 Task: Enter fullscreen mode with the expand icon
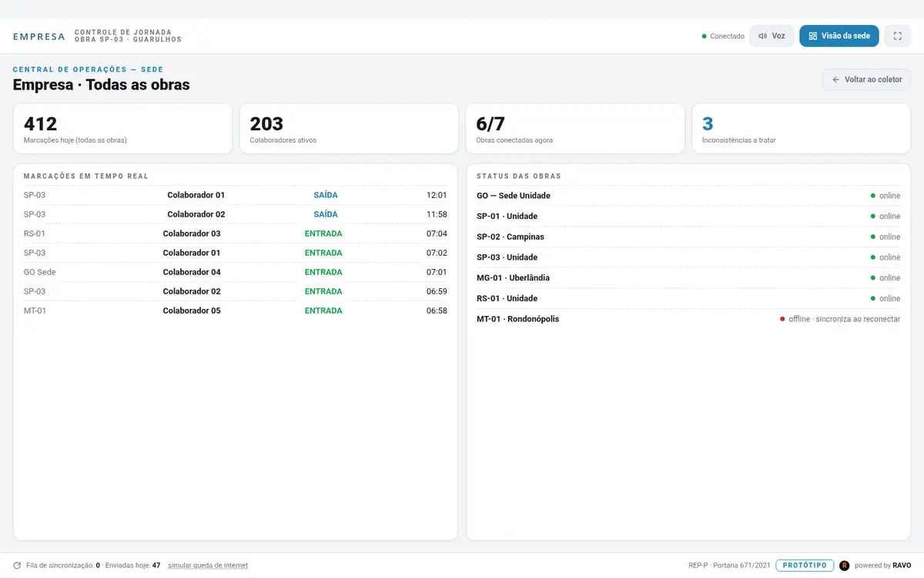897,36
